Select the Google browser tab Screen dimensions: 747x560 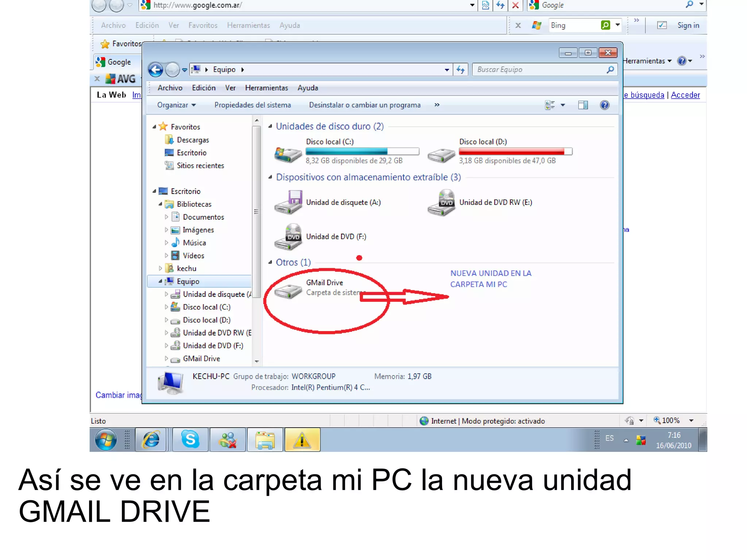click(118, 62)
